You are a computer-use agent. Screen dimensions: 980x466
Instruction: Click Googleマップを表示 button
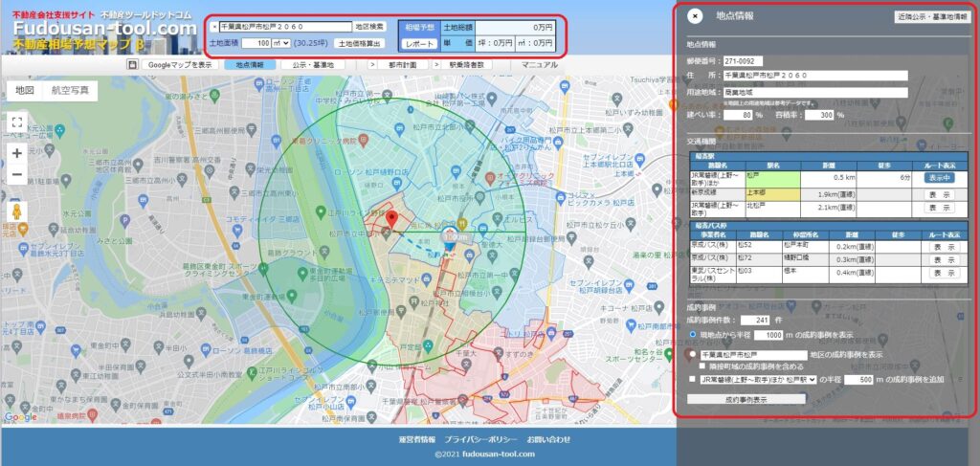[x=180, y=64]
